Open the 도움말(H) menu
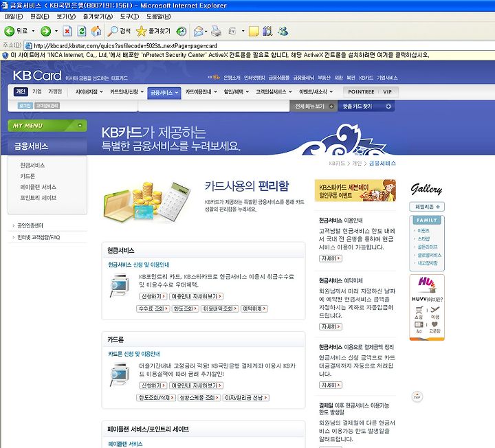 [x=159, y=16]
